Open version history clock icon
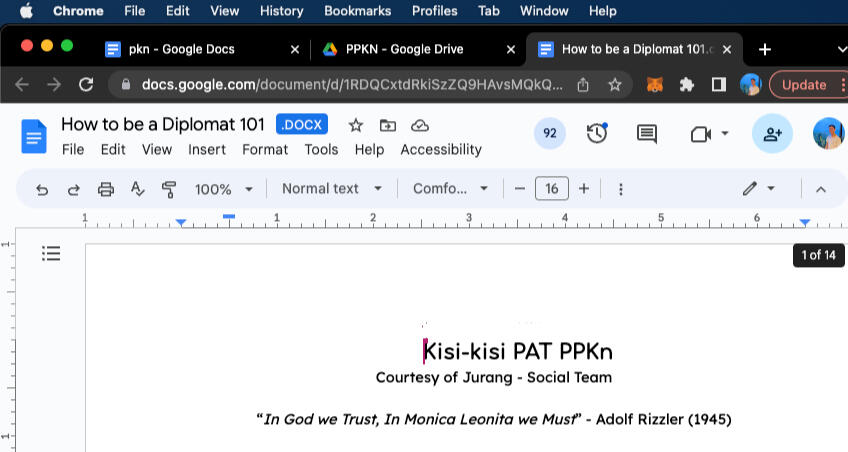This screenshot has height=452, width=848. point(597,134)
